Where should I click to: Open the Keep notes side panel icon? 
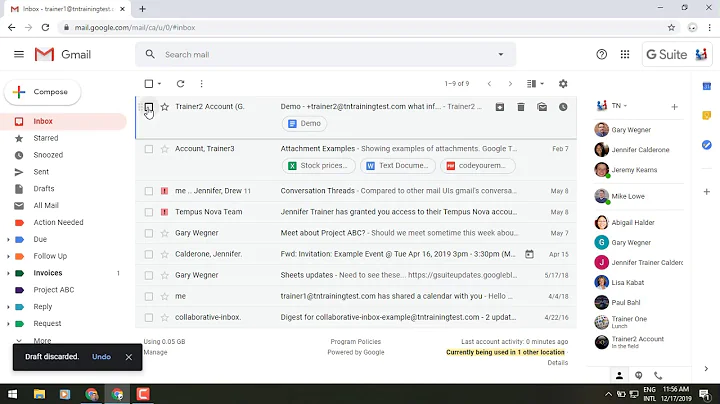pos(707,115)
